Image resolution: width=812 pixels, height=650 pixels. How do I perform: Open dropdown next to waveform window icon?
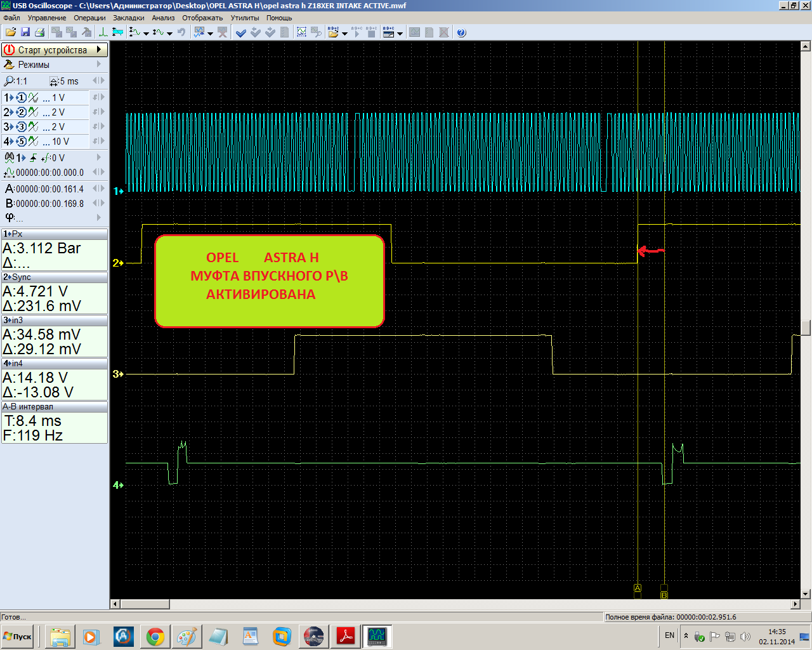(211, 34)
